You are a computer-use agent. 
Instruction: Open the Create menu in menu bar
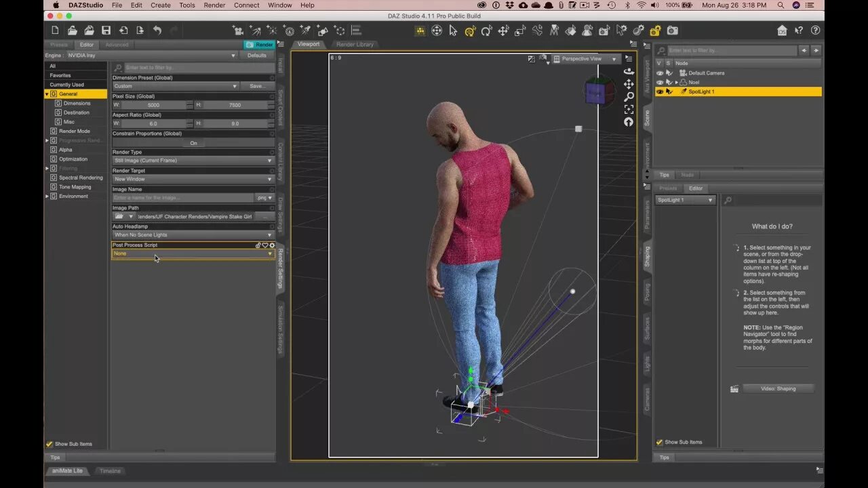(161, 5)
